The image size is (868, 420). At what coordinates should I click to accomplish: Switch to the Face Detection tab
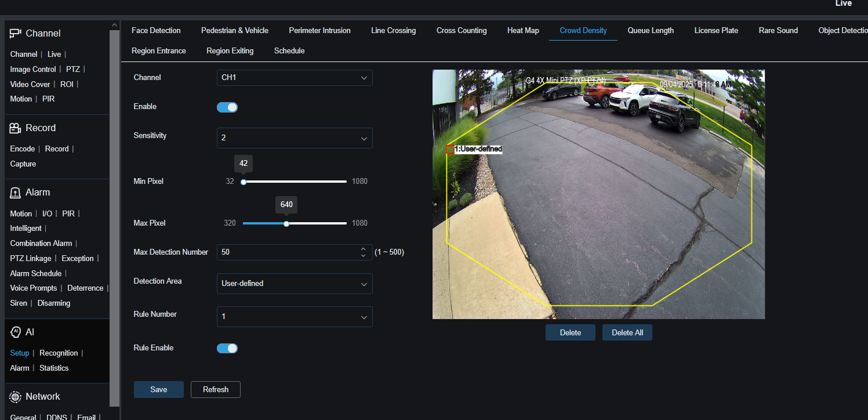pyautogui.click(x=156, y=31)
